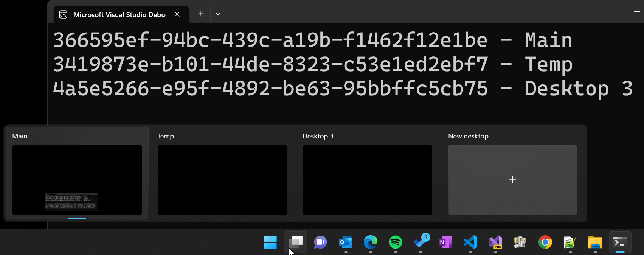Launch Outlook from the taskbar
The image size is (644, 255).
(x=346, y=242)
